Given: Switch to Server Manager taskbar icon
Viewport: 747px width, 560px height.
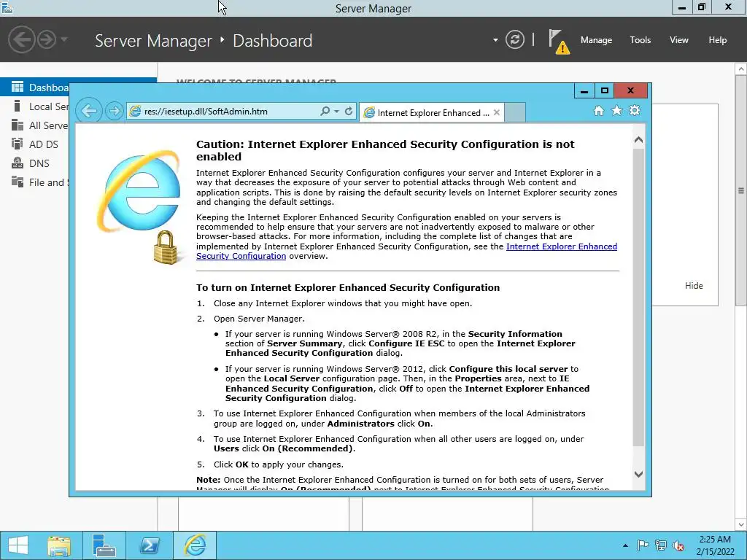Looking at the screenshot, I should click(104, 545).
